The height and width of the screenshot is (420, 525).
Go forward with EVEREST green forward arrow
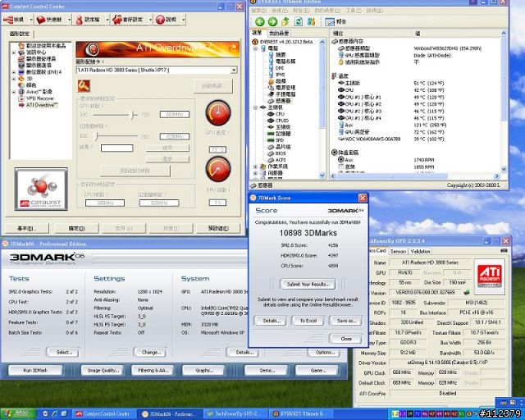[272, 22]
